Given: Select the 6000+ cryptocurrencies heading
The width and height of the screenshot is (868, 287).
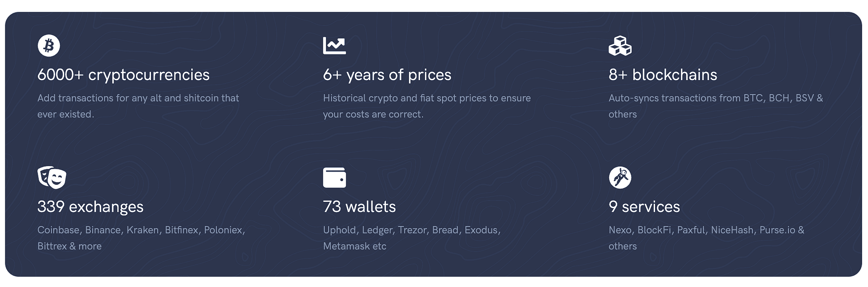Looking at the screenshot, I should pos(123,75).
